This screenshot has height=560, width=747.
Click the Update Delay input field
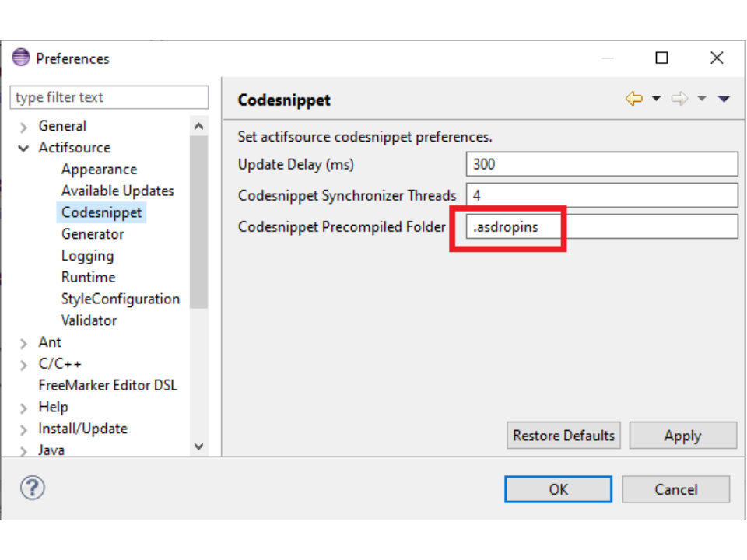(601, 164)
